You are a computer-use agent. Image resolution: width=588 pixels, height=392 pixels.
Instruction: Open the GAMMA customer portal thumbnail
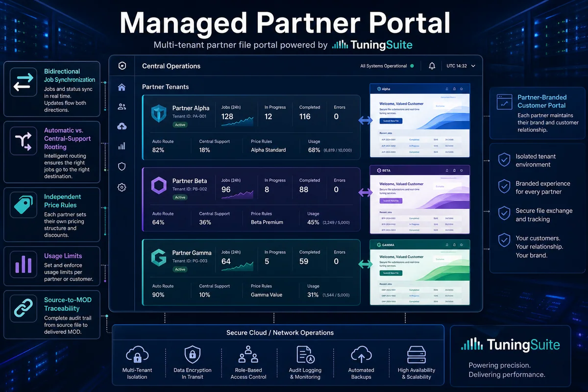coord(420,272)
